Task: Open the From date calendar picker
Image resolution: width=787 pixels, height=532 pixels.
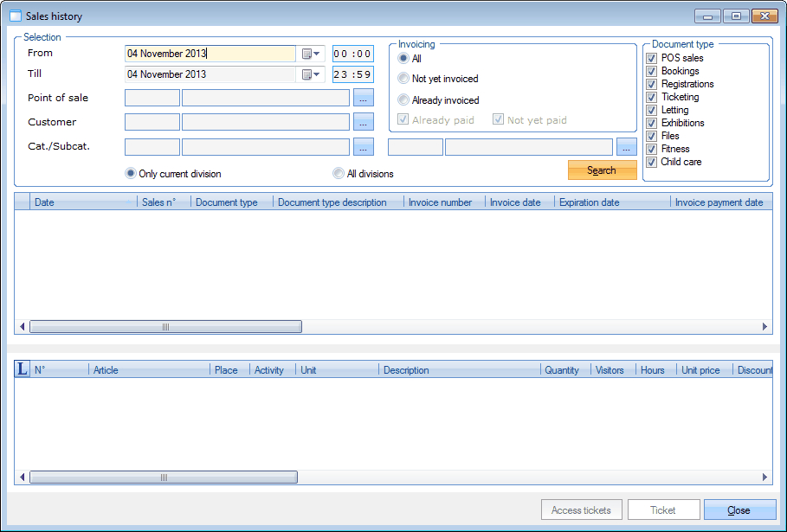Action: tap(311, 54)
